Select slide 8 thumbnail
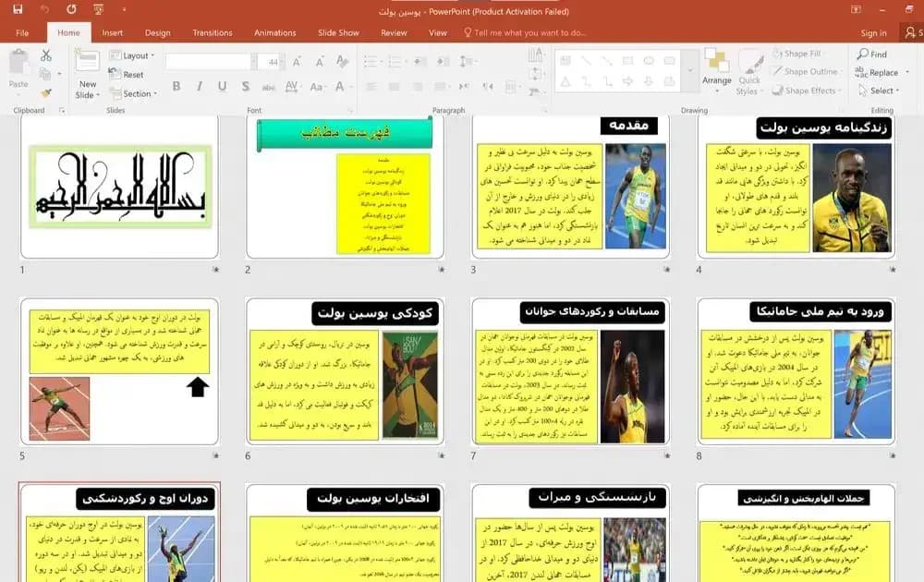Image resolution: width=924 pixels, height=582 pixels. (796, 371)
